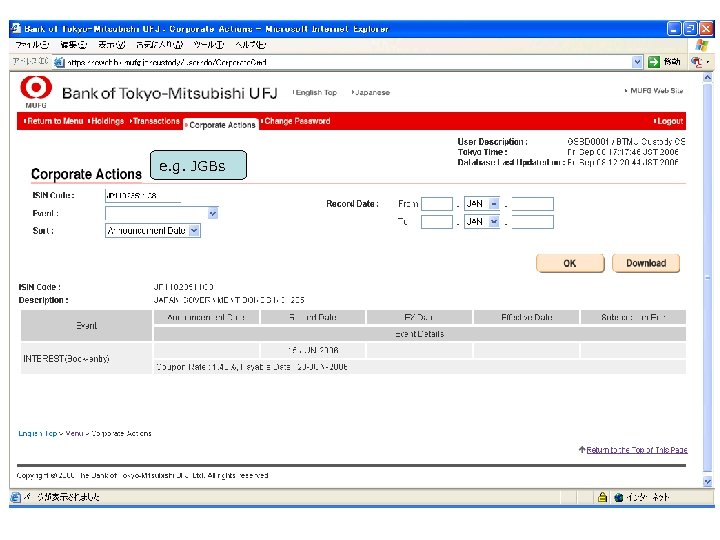Open the File menu (ファイル)
The image size is (720, 540).
32,45
